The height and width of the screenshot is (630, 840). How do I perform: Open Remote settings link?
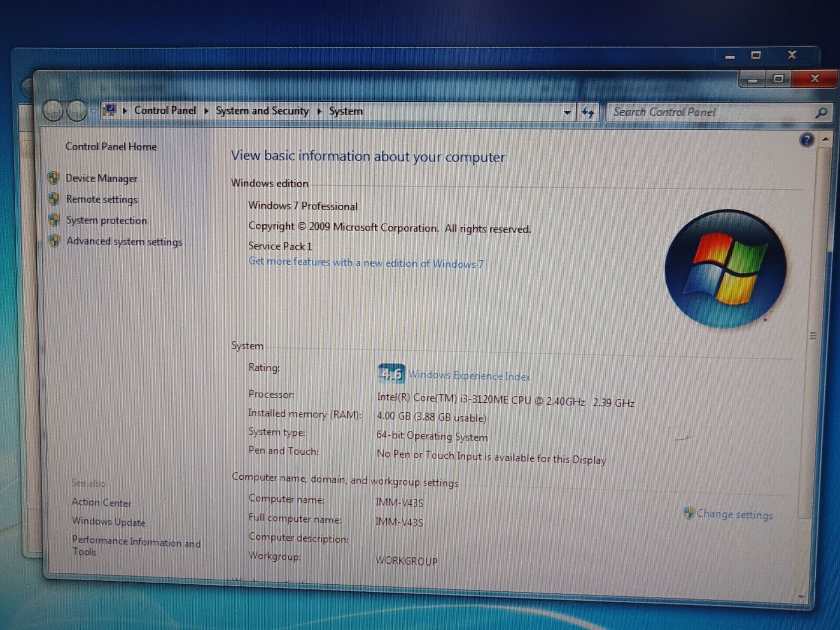click(101, 199)
